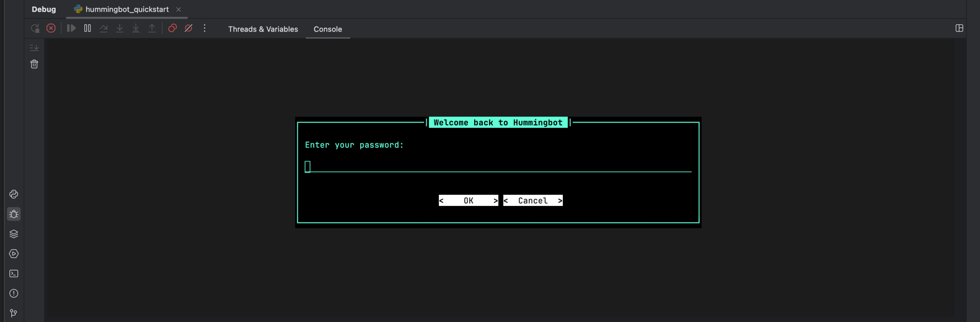Rerun the hummingbot_quickstart debug session

pos(35,29)
